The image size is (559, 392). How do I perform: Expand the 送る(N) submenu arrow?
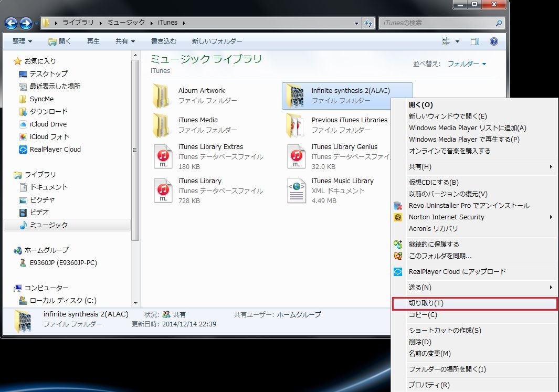click(x=551, y=287)
